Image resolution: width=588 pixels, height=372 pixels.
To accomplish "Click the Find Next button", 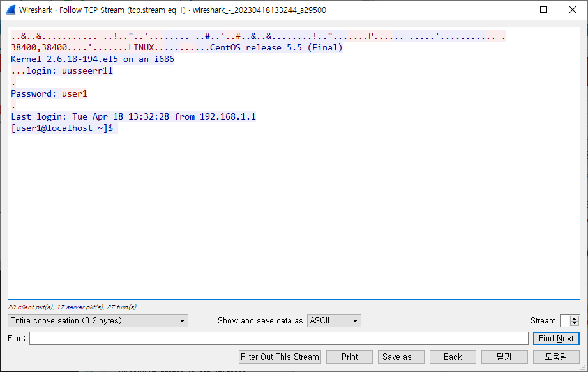I will point(556,338).
